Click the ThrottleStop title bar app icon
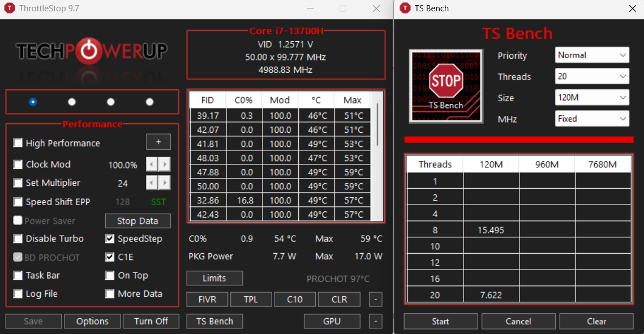644x334 pixels. click(x=9, y=8)
